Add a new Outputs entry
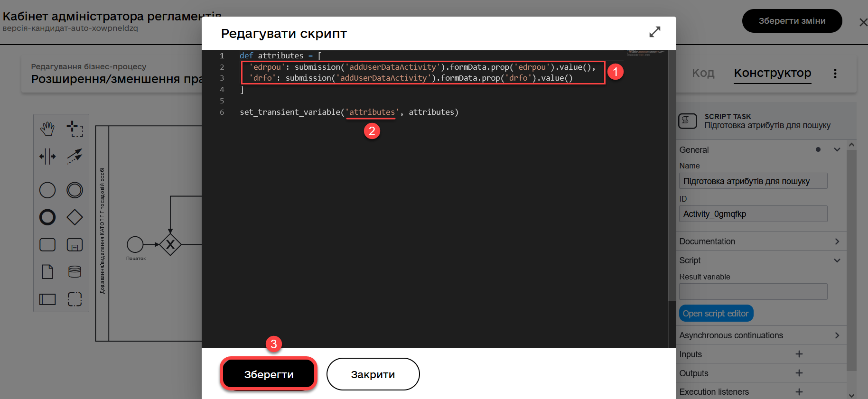The image size is (868, 399). tap(799, 373)
